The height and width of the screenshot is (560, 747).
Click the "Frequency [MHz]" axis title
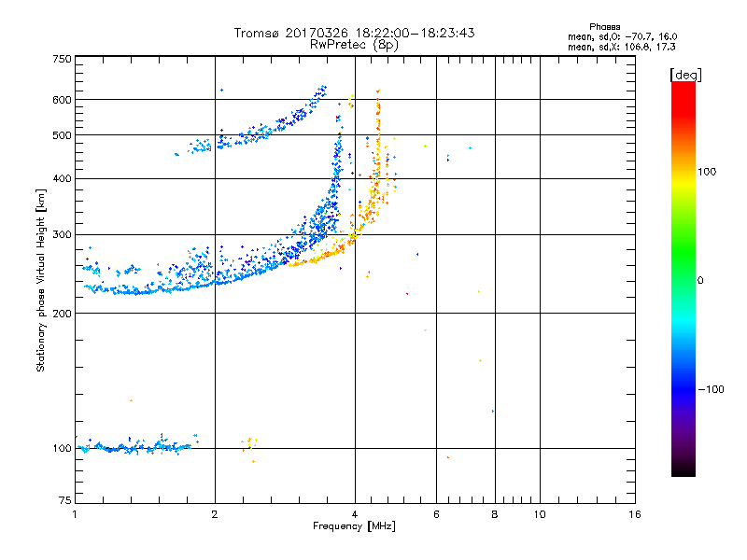tap(354, 526)
